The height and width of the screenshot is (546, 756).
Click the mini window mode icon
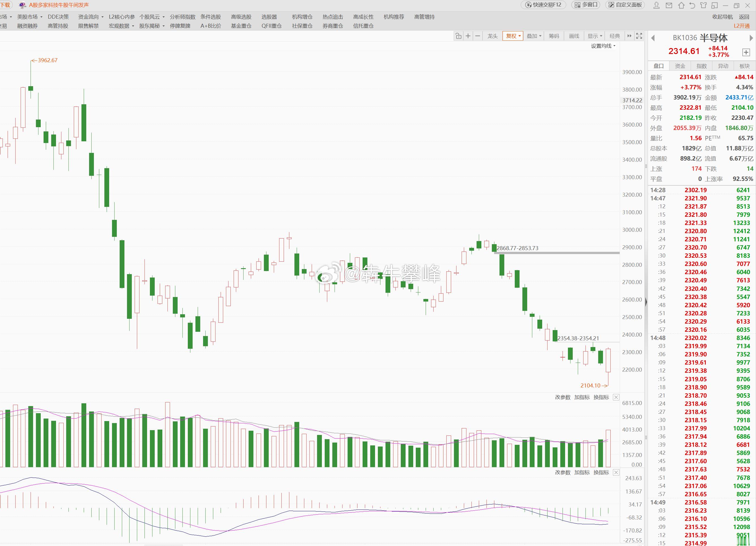714,5
